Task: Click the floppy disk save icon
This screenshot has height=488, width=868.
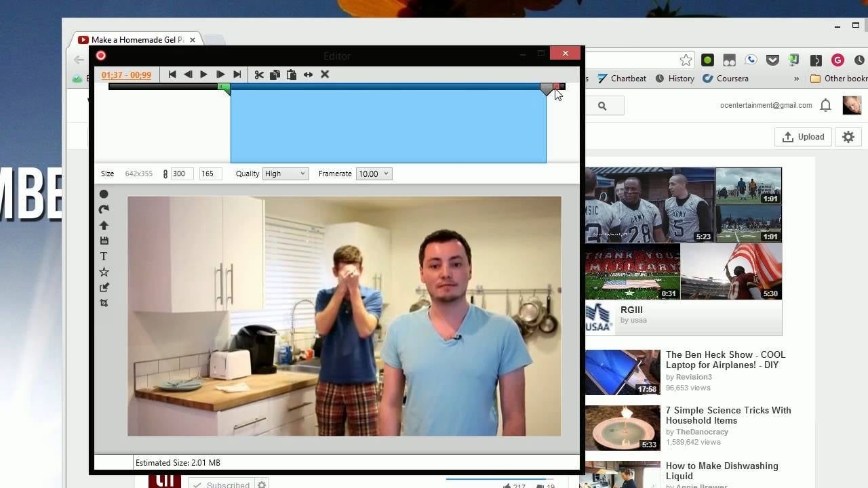Action: point(104,241)
